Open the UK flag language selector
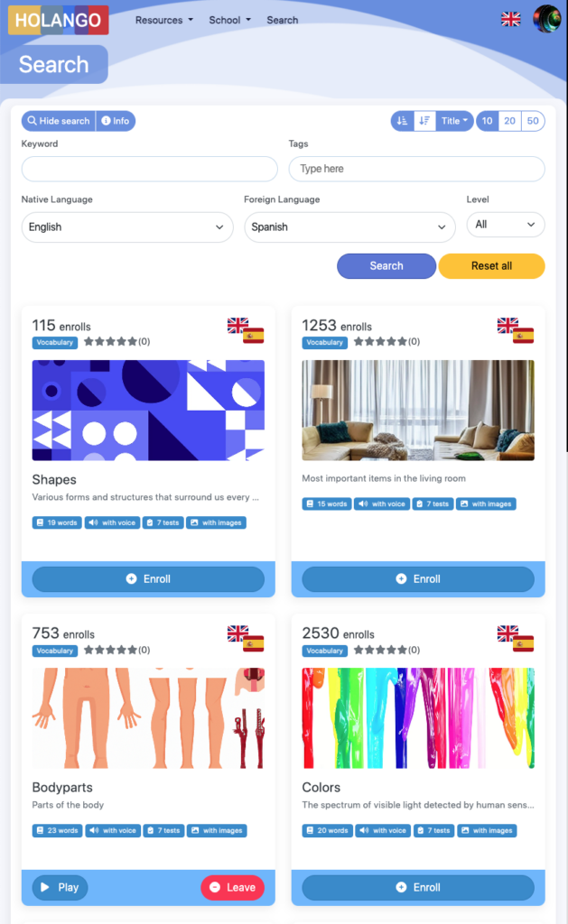Viewport: 568px width, 924px height. [511, 20]
